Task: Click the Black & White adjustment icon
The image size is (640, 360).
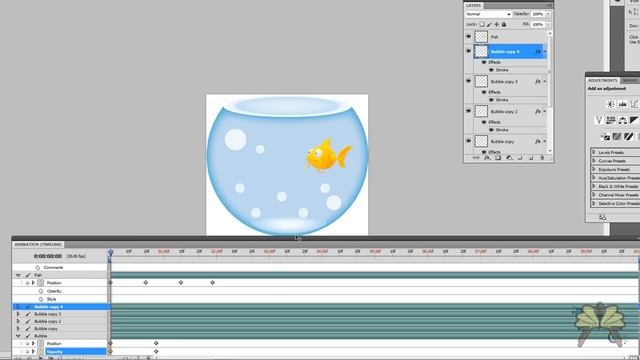Action: (634, 120)
